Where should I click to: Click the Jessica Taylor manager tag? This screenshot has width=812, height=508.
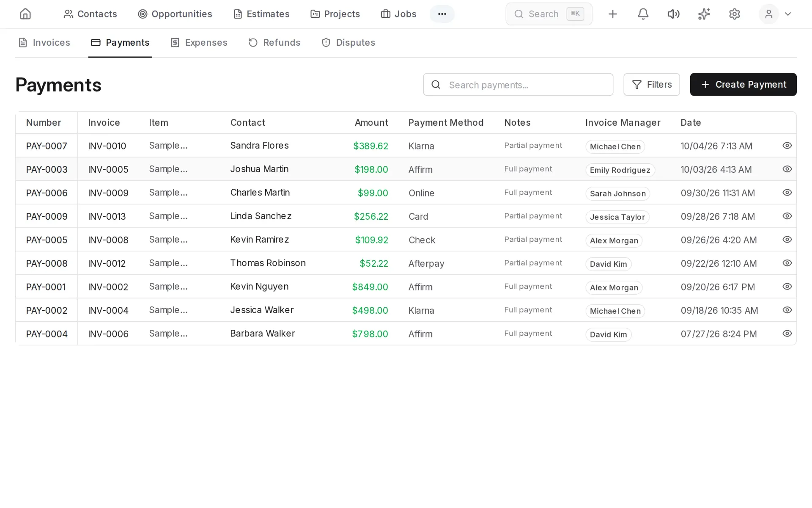click(617, 217)
